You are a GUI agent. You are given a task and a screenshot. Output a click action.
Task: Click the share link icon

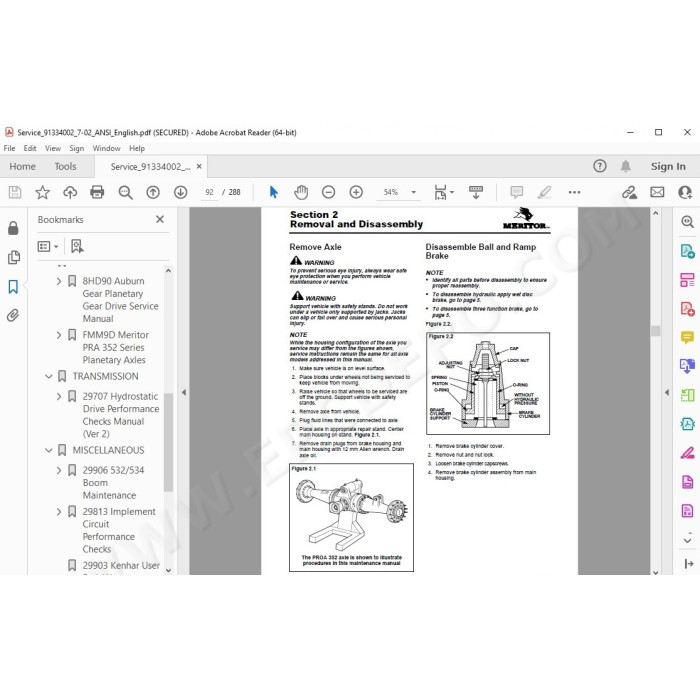click(629, 192)
